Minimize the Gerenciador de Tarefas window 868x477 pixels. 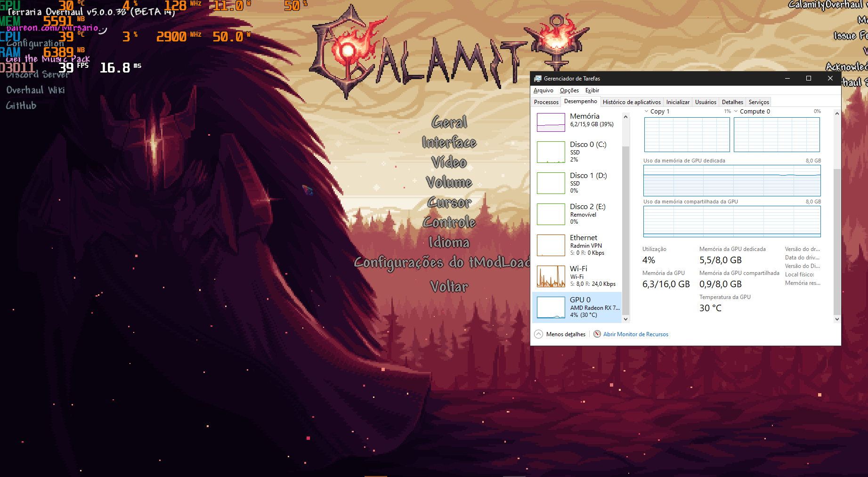coord(787,79)
